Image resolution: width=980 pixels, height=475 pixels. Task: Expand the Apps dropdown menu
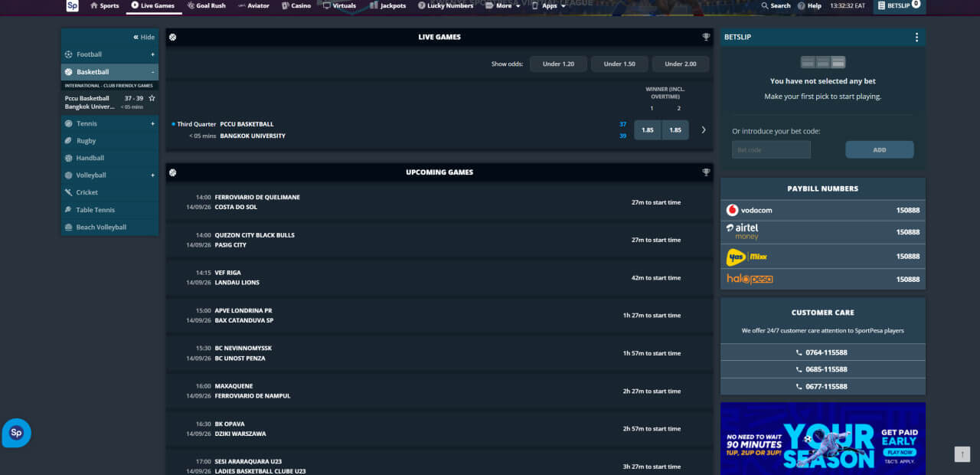549,5
